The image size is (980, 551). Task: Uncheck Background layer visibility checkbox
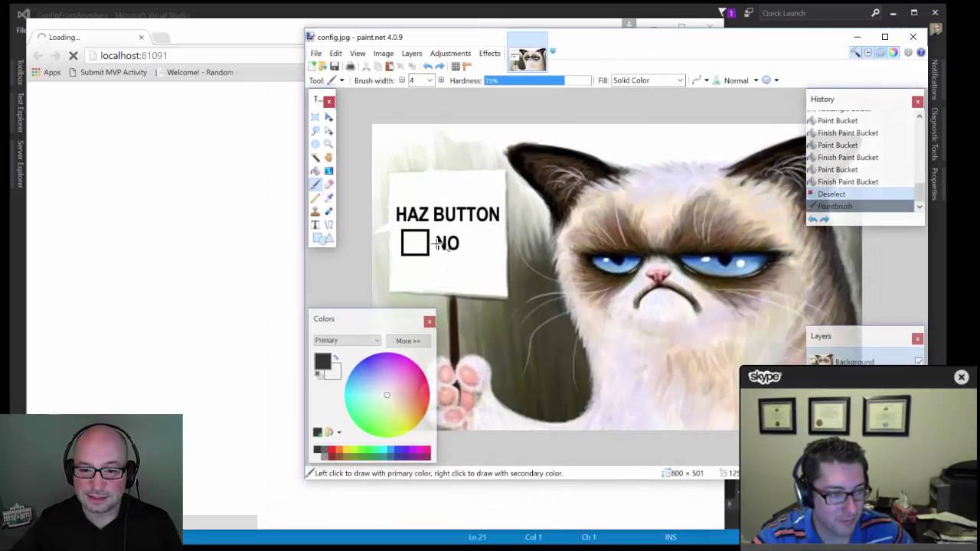click(918, 361)
